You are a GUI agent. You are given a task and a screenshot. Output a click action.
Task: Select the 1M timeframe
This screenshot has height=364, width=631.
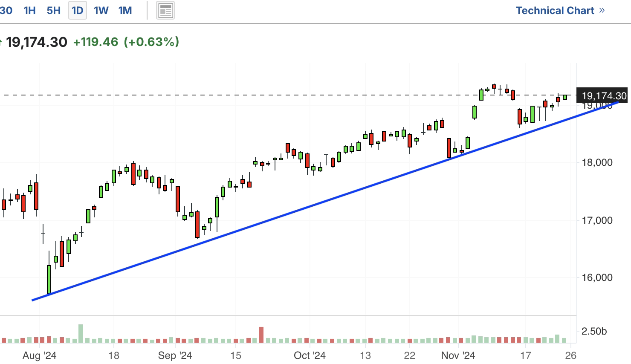click(x=125, y=10)
